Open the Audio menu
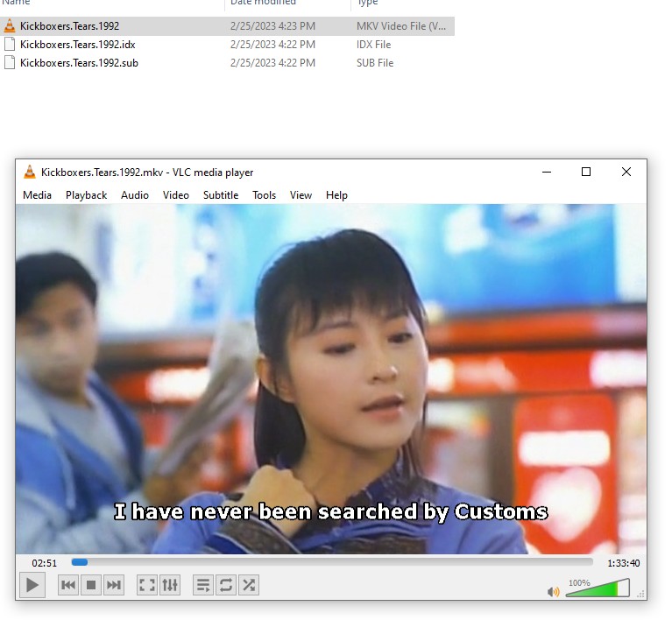672x620 pixels. [135, 195]
